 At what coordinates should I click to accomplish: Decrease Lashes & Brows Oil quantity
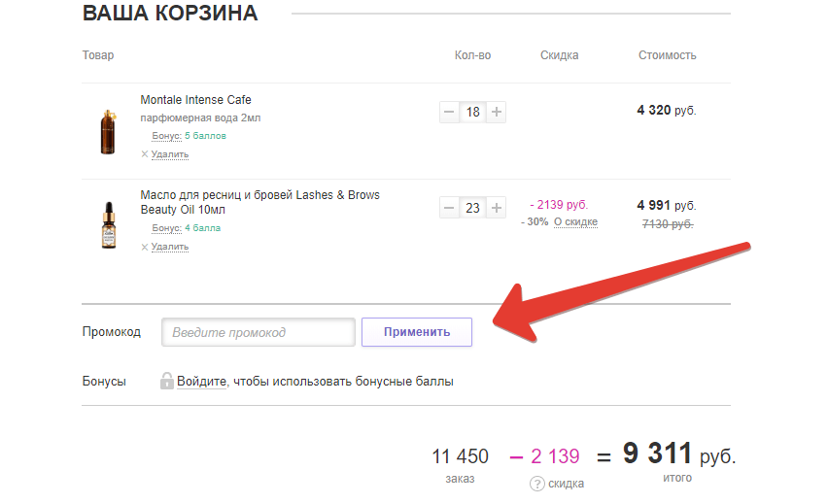pyautogui.click(x=449, y=208)
